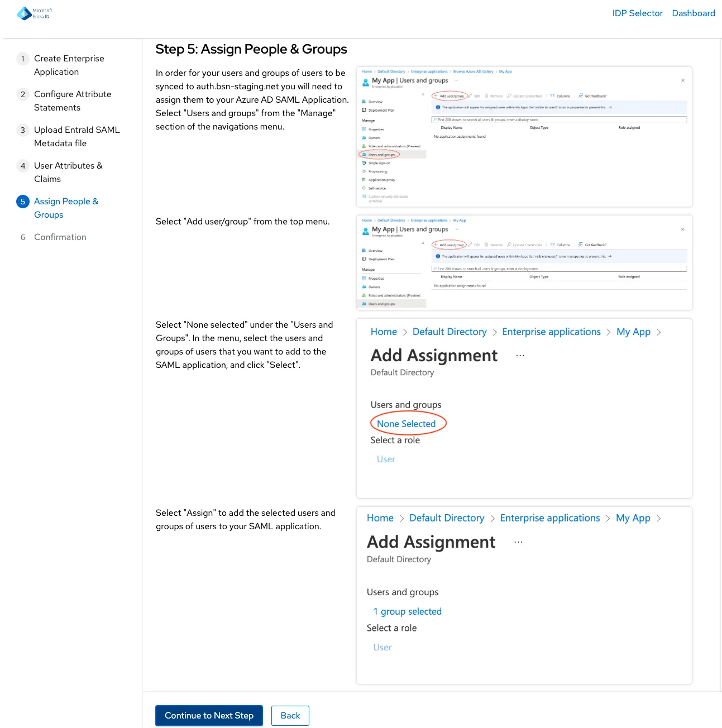The width and height of the screenshot is (722, 728).
Task: Click the 'Step 5: Assign People & Groups' heading
Action: [x=251, y=49]
